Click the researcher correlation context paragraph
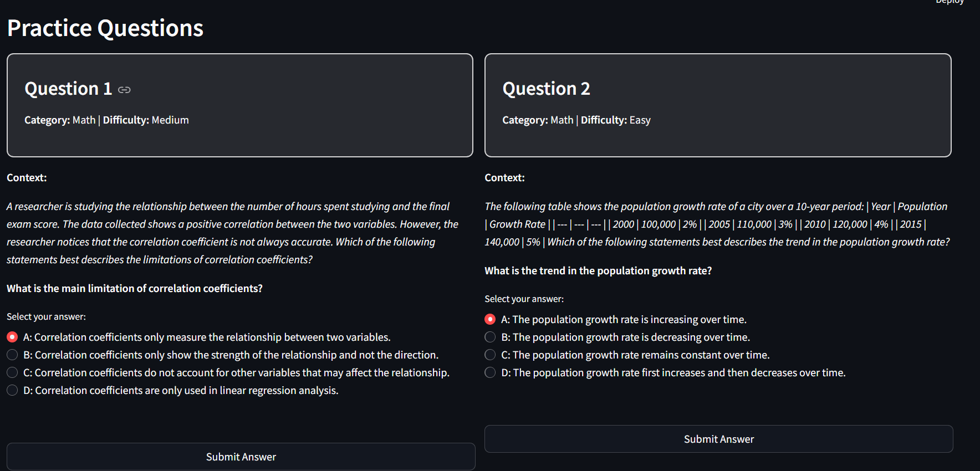The height and width of the screenshot is (471, 980). pyautogui.click(x=233, y=233)
